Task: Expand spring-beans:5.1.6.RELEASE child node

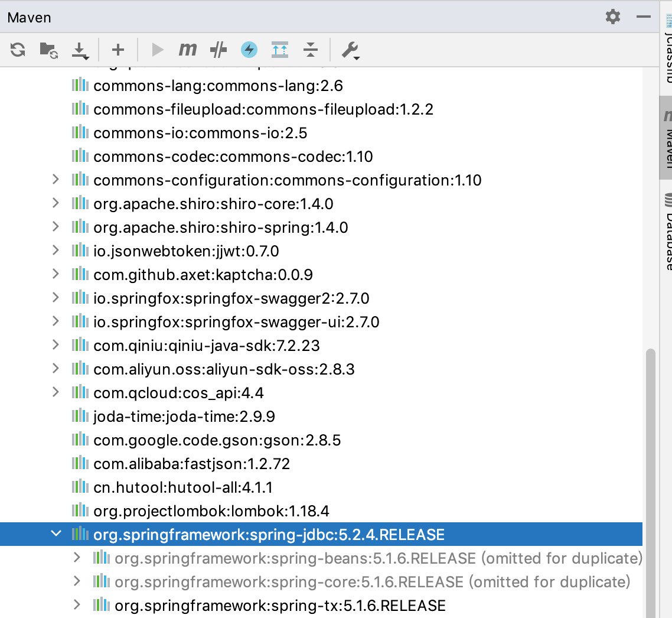Action: pyautogui.click(x=77, y=558)
